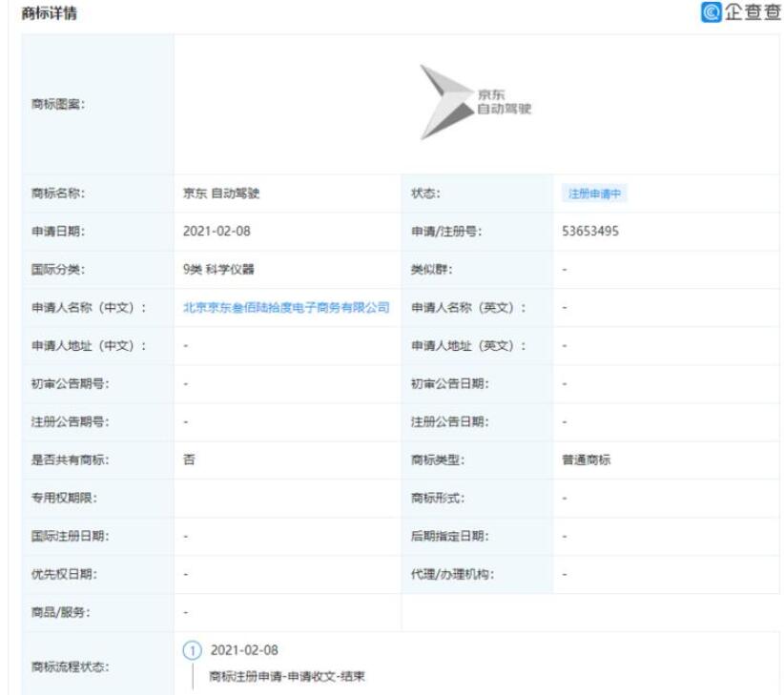Click the 状态 label
This screenshot has height=695, width=784.
click(x=425, y=194)
